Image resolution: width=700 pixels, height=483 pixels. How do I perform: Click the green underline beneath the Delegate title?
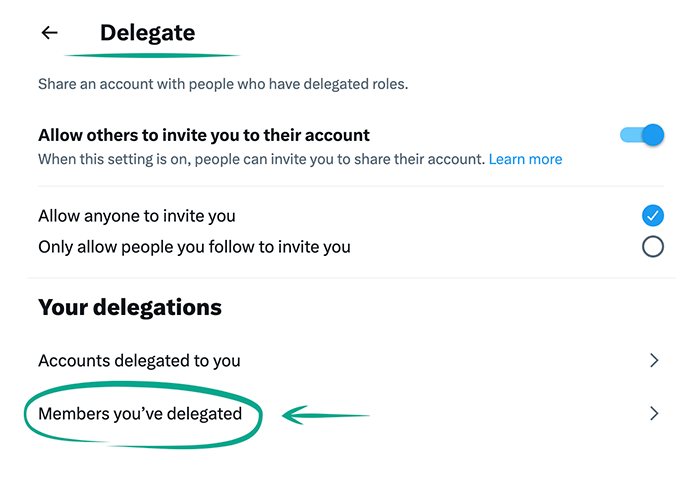click(152, 54)
